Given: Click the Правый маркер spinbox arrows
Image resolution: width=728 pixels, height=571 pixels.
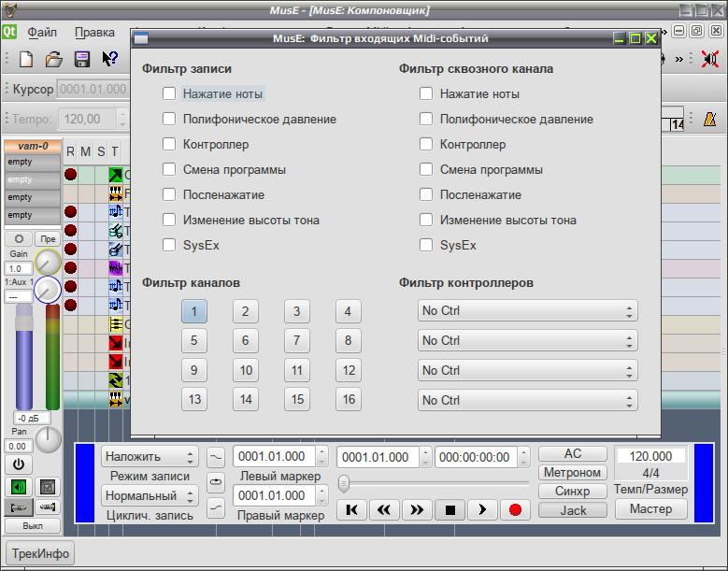Looking at the screenshot, I should (x=322, y=495).
